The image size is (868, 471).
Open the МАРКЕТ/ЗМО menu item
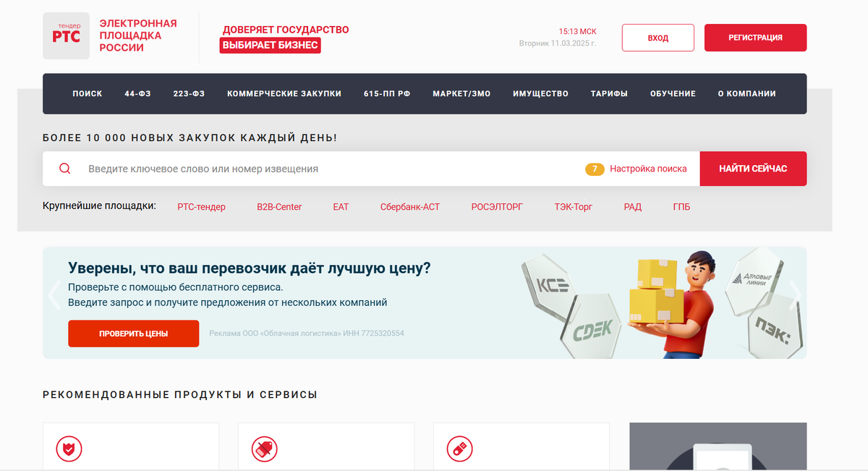pos(461,93)
